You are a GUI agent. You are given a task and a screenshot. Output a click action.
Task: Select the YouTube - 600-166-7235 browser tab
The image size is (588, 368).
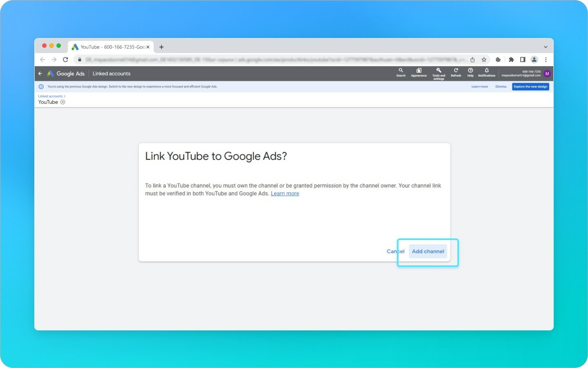point(111,47)
